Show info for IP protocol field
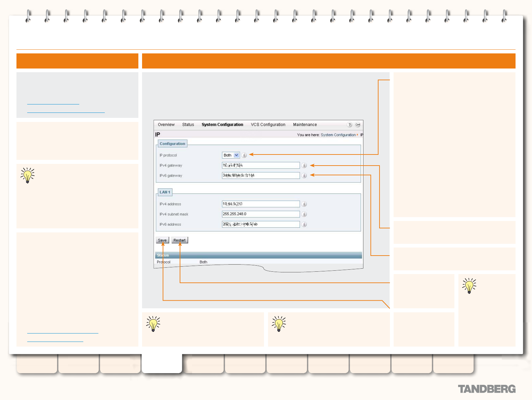 pyautogui.click(x=245, y=155)
